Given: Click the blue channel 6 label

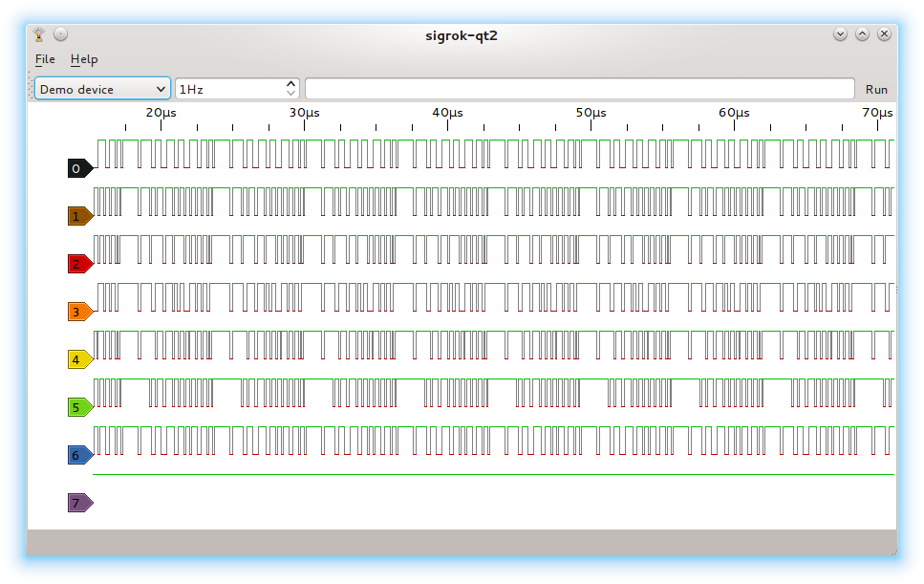Looking at the screenshot, I should [x=78, y=455].
